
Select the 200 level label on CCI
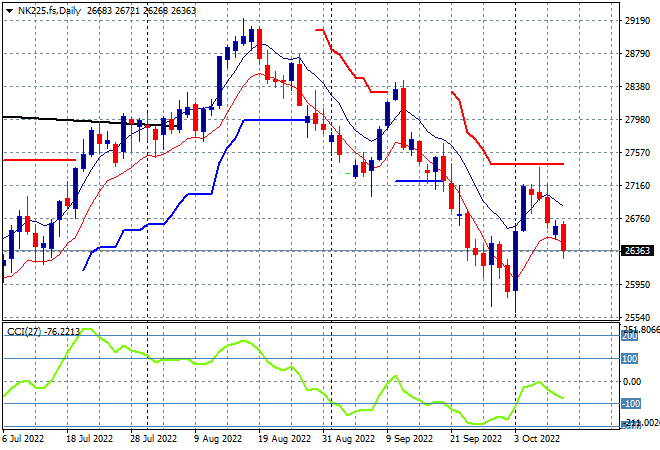[630, 336]
